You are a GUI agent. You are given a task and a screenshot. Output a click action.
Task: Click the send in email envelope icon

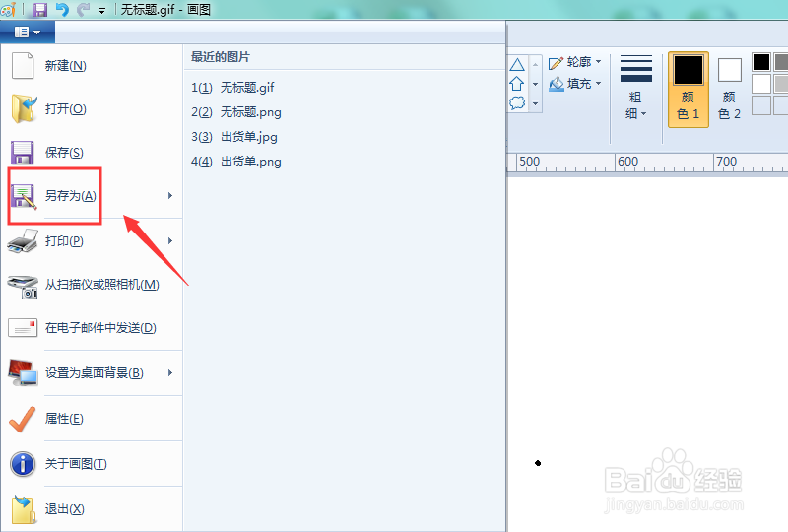point(23,328)
